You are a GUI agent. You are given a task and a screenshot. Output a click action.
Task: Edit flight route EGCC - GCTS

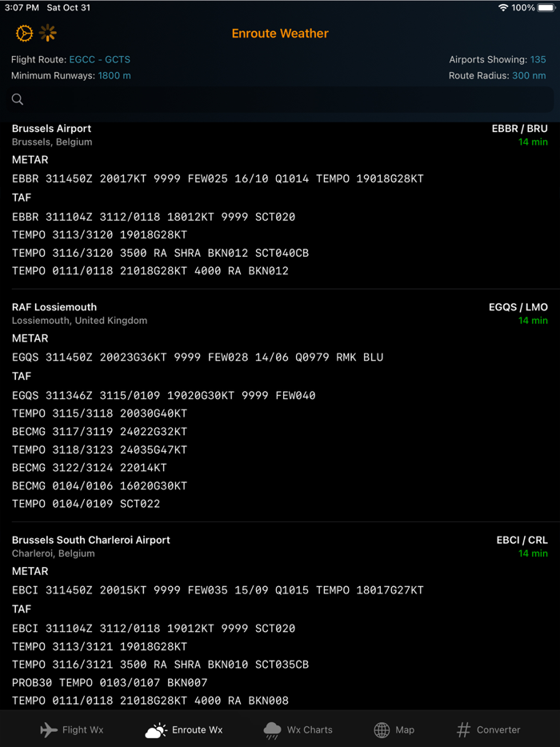click(x=100, y=59)
